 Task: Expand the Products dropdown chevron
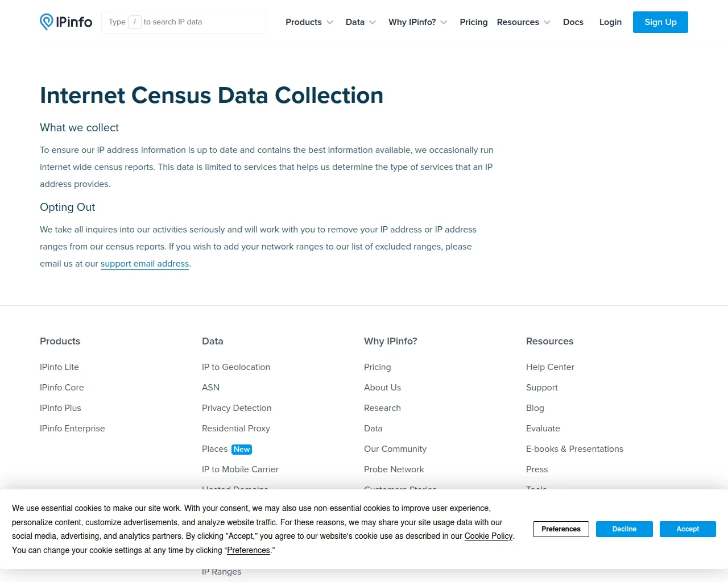tap(330, 23)
